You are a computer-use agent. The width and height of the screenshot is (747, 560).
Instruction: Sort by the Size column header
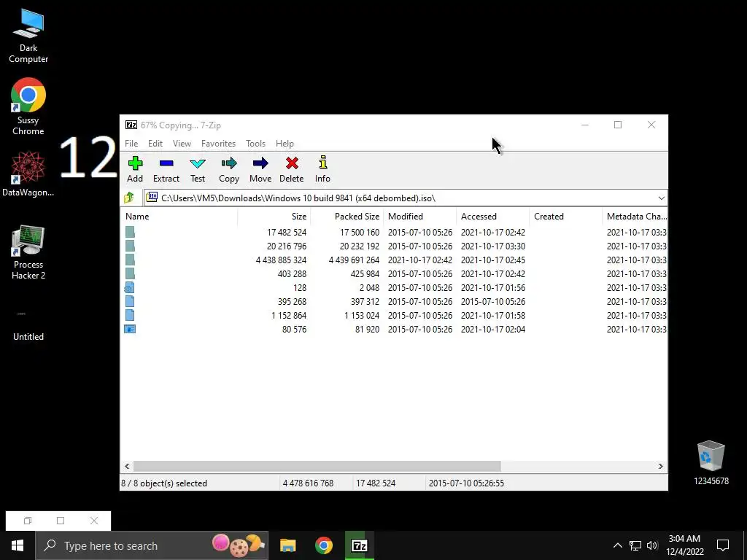click(274, 216)
